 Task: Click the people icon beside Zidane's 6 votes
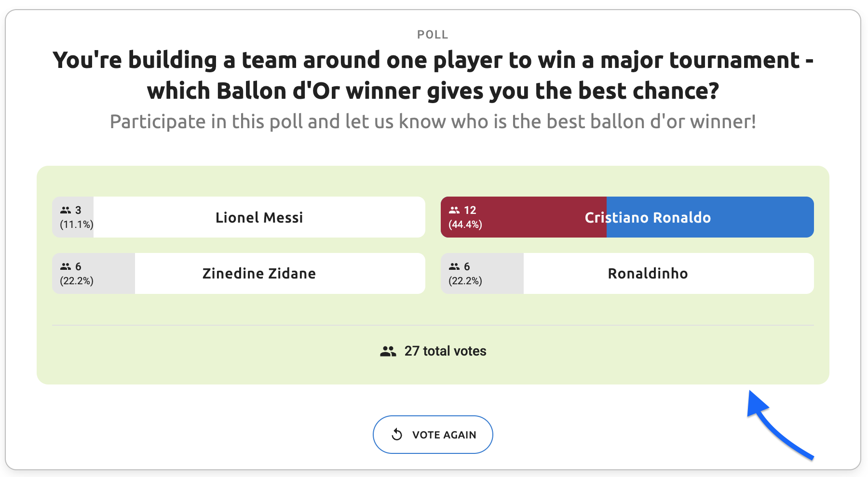click(x=66, y=266)
